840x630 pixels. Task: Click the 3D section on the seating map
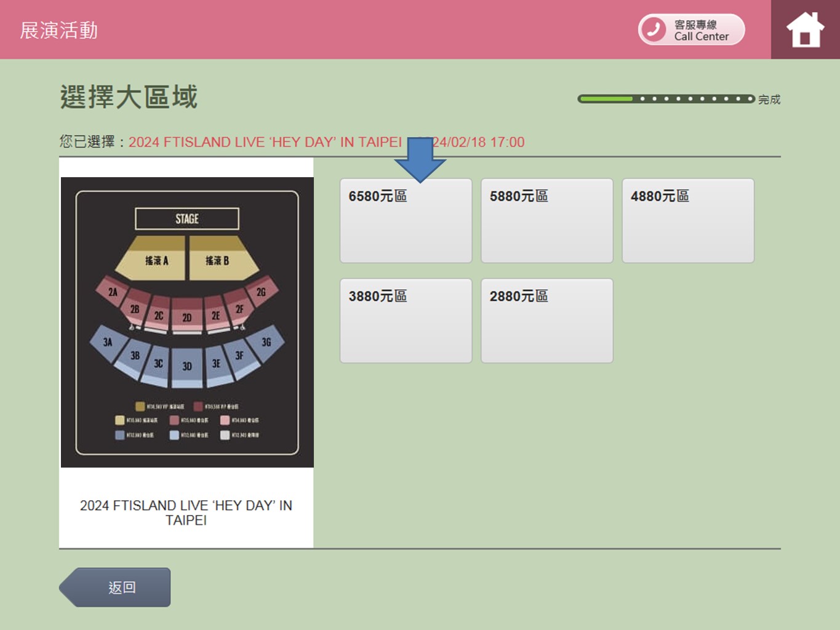(187, 367)
